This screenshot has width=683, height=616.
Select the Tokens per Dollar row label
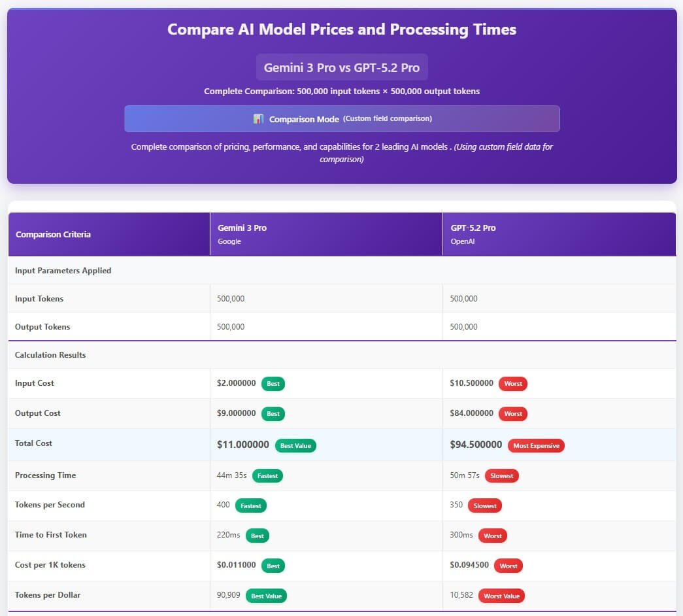pyautogui.click(x=46, y=595)
